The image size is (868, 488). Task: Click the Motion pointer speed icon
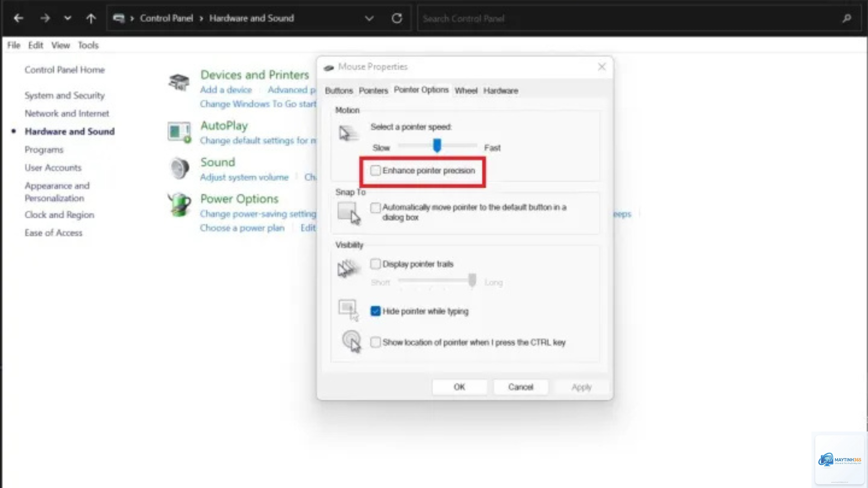(349, 133)
